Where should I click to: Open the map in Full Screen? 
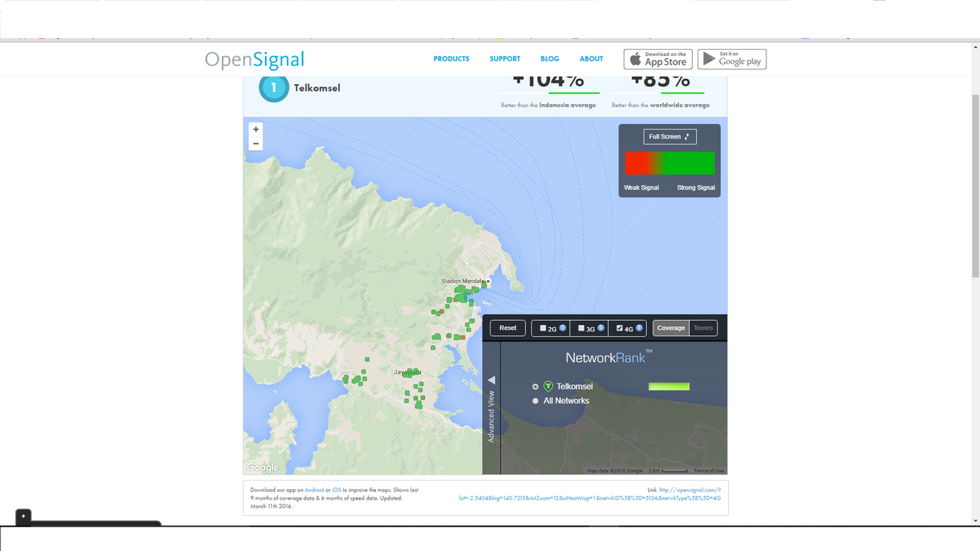(670, 136)
